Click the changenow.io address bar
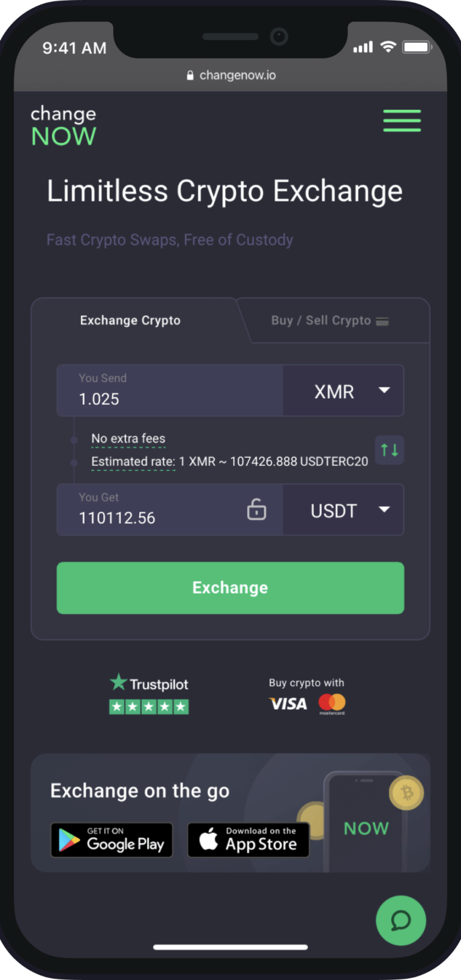Image resolution: width=461 pixels, height=980 pixels. tap(231, 75)
